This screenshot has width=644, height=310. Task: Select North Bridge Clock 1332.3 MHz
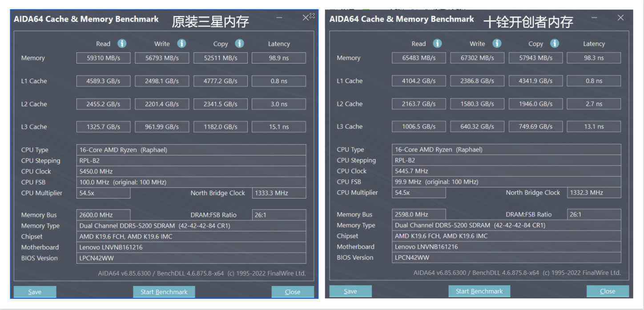click(594, 192)
